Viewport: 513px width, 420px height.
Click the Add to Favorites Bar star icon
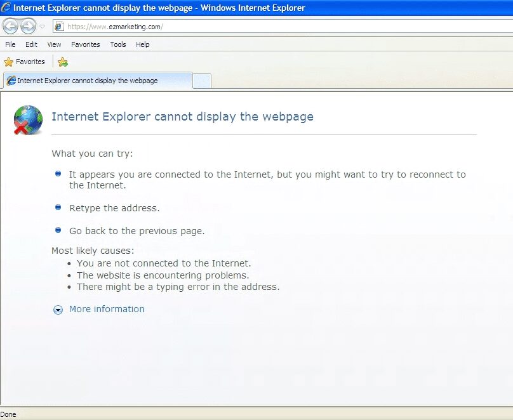(x=63, y=62)
